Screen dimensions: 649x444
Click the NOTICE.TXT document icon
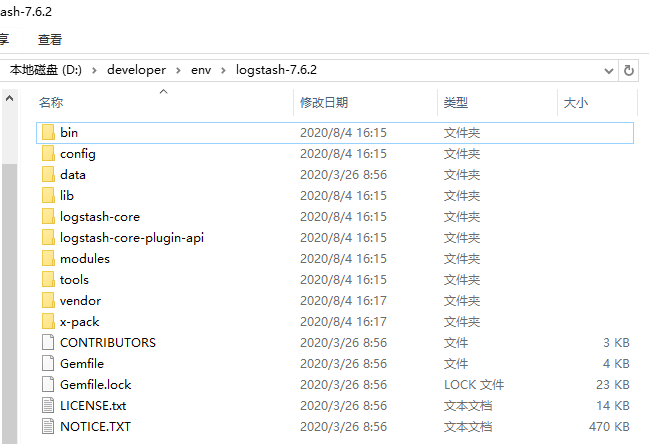[48, 427]
